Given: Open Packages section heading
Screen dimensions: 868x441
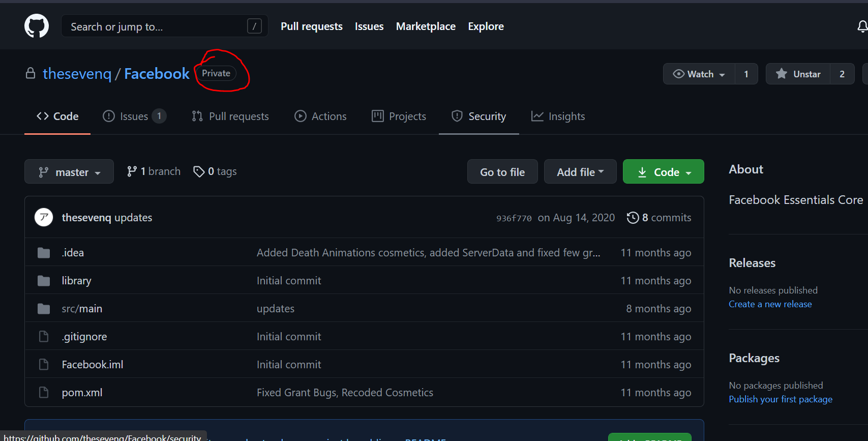Looking at the screenshot, I should (x=754, y=358).
